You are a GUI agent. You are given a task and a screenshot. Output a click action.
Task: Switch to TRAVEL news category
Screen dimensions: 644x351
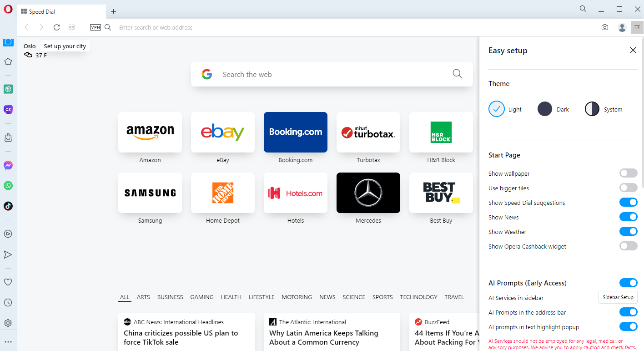(x=454, y=297)
